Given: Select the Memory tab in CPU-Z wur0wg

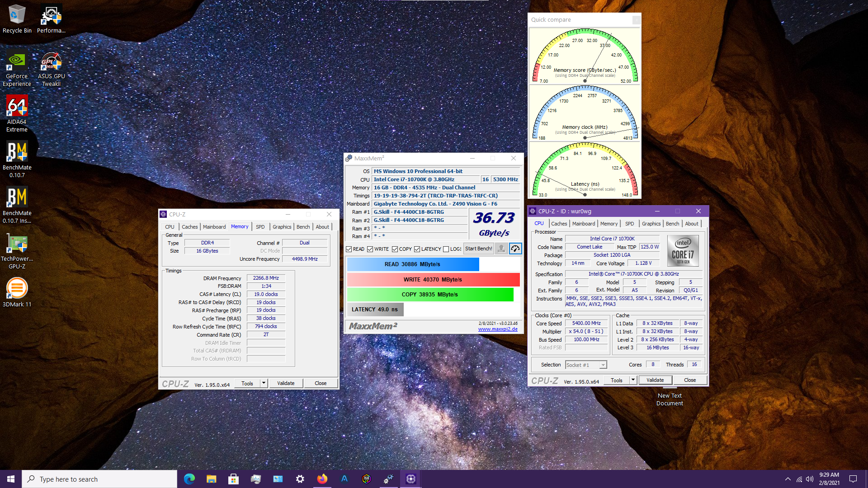Looking at the screenshot, I should pyautogui.click(x=609, y=224).
